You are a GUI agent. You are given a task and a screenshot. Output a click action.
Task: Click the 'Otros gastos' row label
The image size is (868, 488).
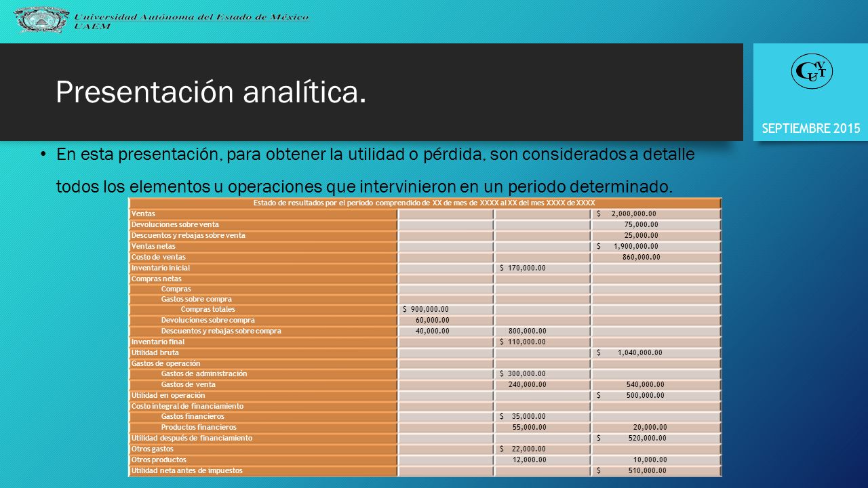[152, 449]
